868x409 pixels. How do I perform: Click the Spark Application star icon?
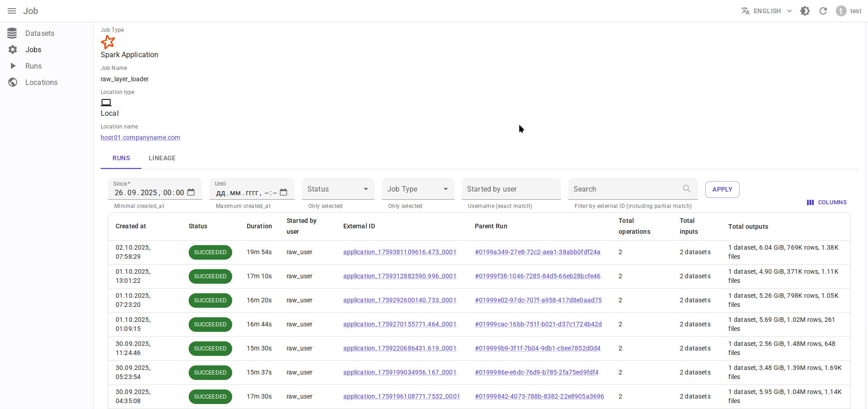[x=108, y=42]
